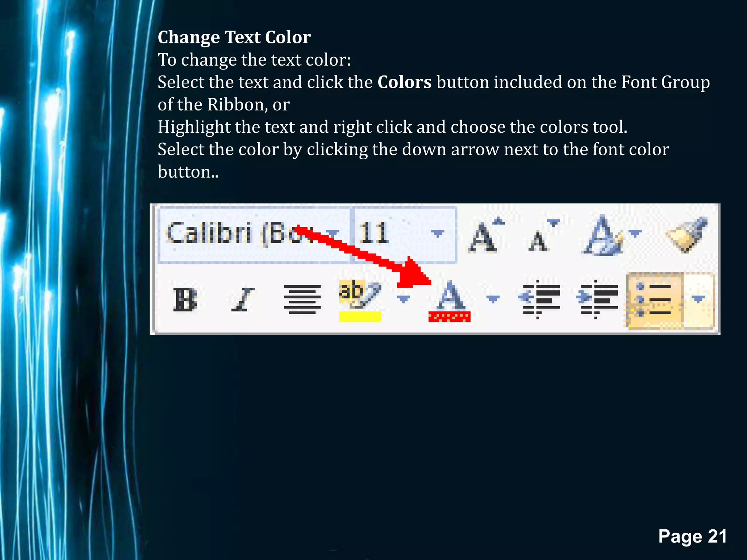Open the font size dropdown arrow

[x=438, y=233]
